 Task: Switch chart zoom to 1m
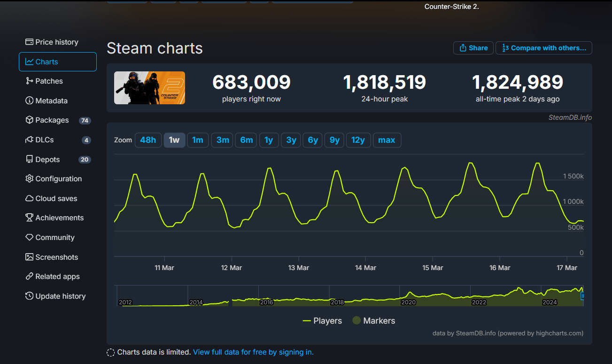tap(198, 140)
